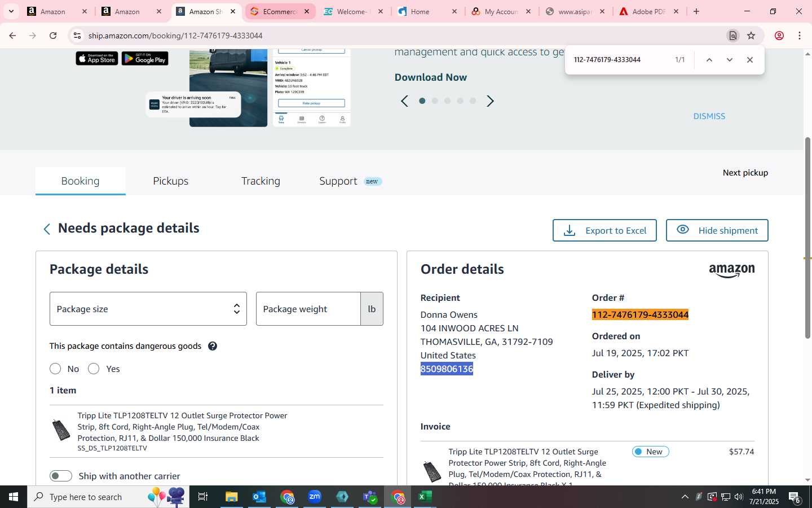Screen dimensions: 812x508
Task: Switch to the Tracking tab
Action: pyautogui.click(x=261, y=181)
